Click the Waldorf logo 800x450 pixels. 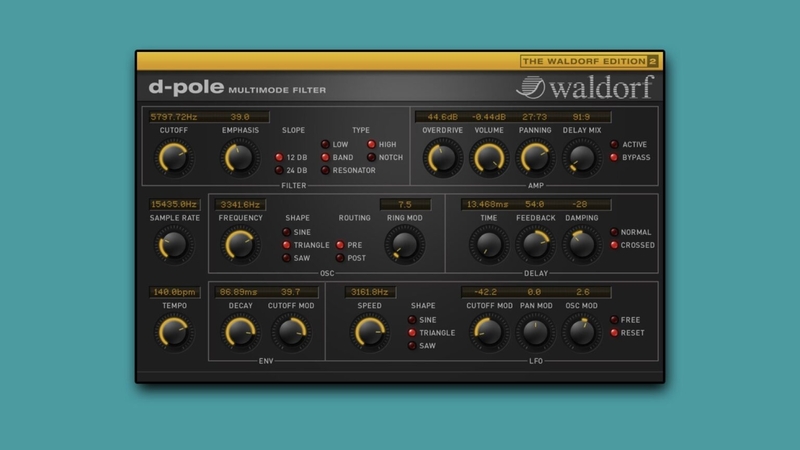(x=585, y=87)
